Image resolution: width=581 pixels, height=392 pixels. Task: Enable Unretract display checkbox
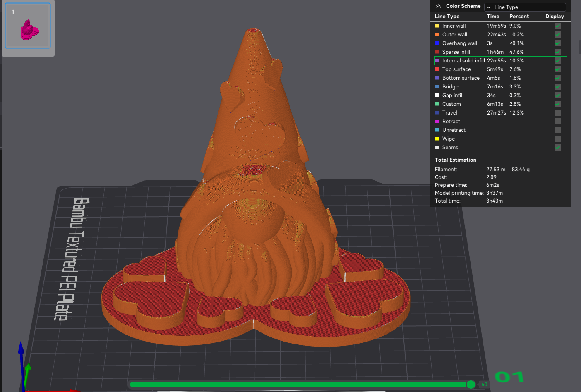click(x=557, y=130)
